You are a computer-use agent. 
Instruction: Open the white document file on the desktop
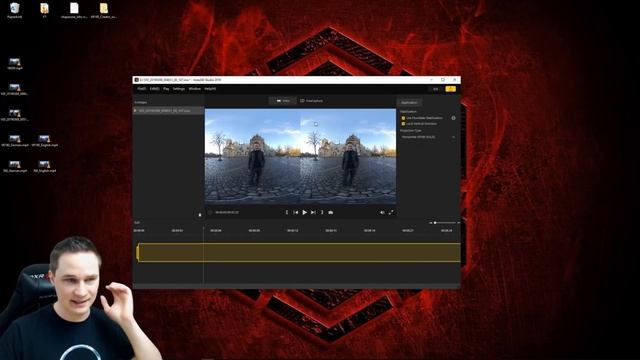click(x=74, y=10)
